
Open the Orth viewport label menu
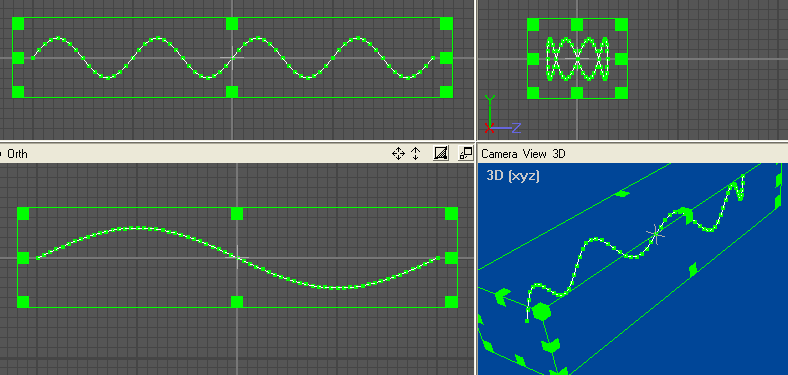[17, 154]
